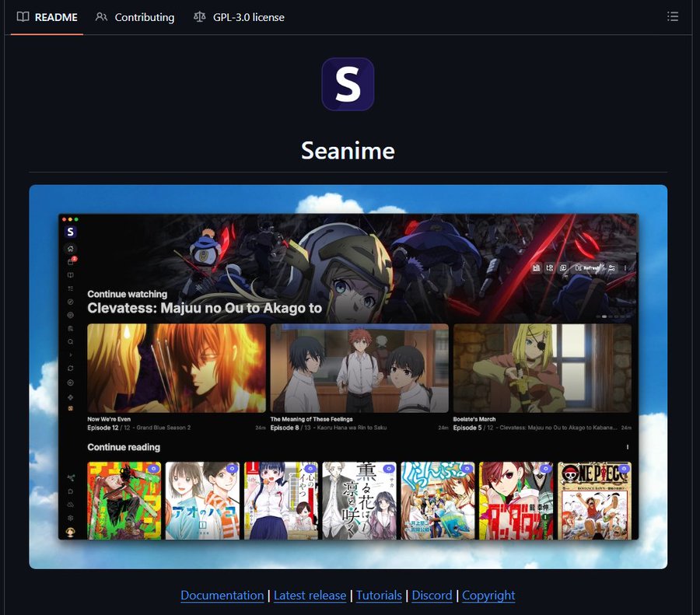Click the large Seanime S logo
This screenshot has height=615, width=700.
pyautogui.click(x=348, y=84)
